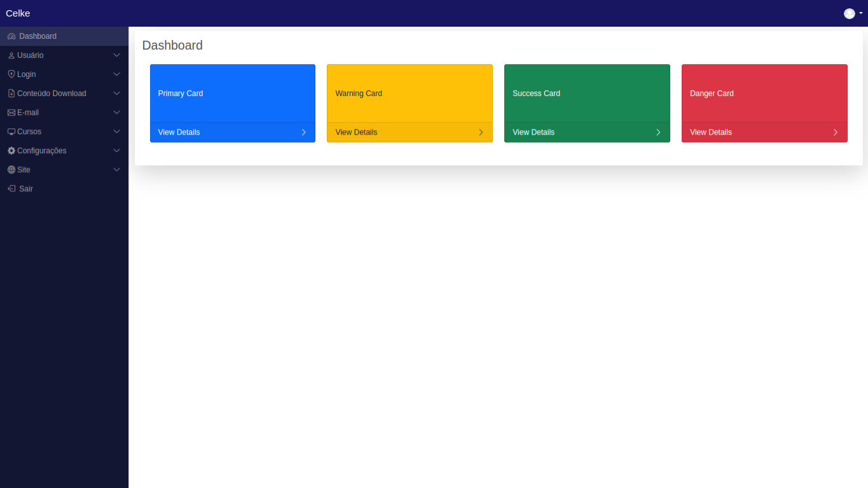
Task: Expand the Login menu chevron
Action: [x=116, y=74]
